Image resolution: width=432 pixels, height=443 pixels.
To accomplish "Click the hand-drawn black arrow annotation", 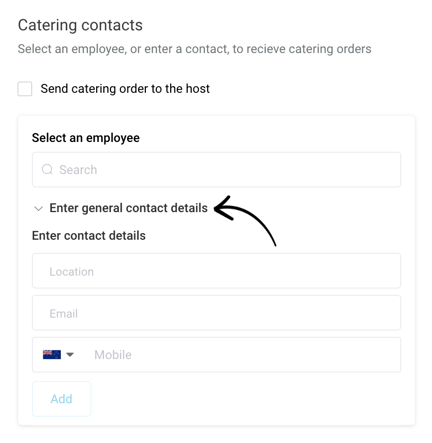I will [x=245, y=220].
